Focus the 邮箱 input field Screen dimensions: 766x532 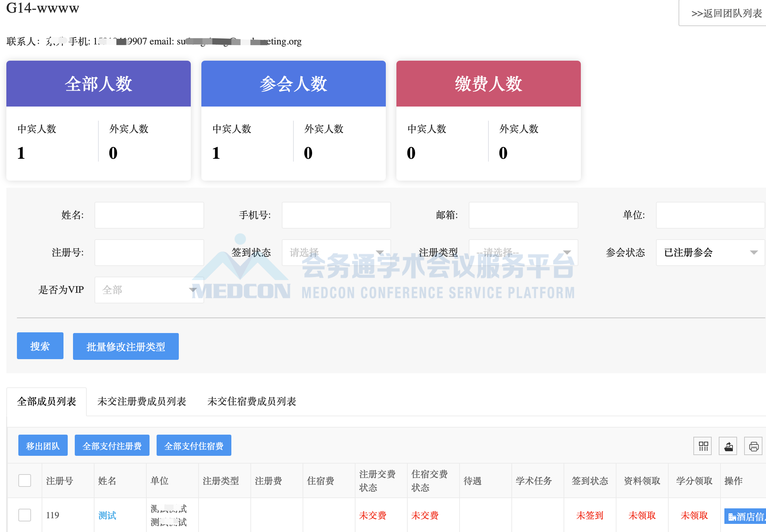523,215
